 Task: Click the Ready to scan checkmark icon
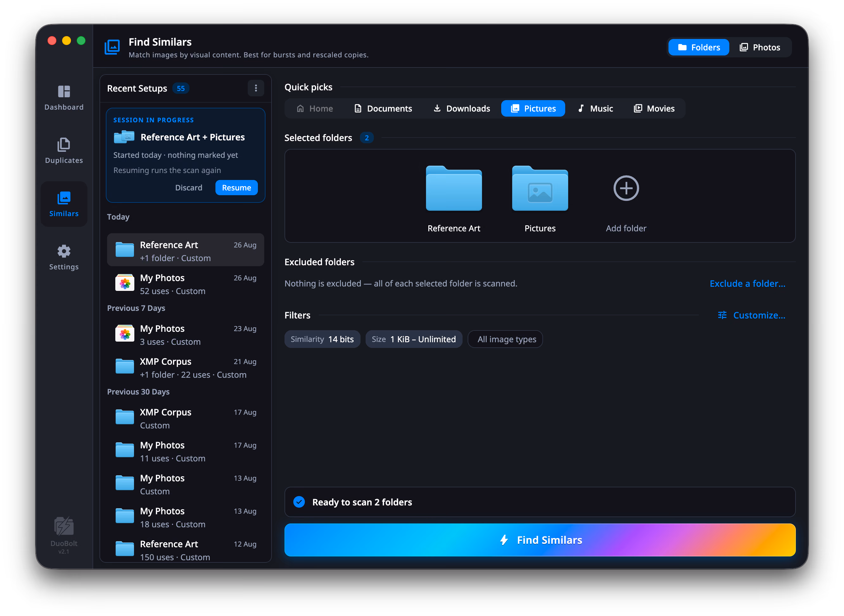[299, 502]
